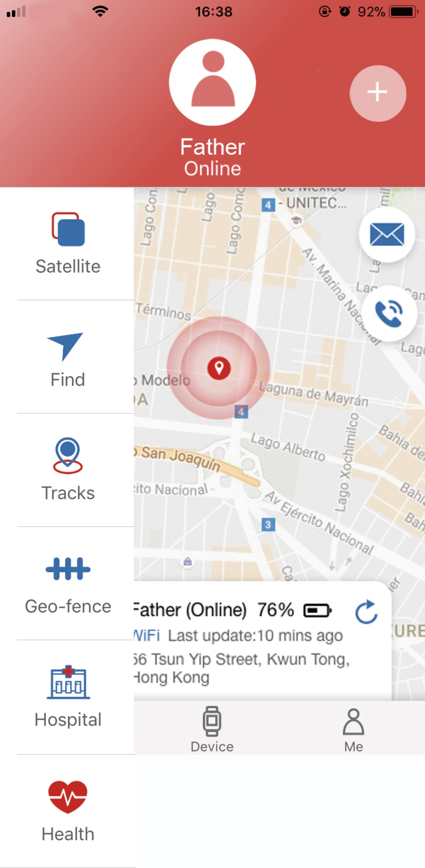
Task: Tap the Find arrow icon
Action: coord(65,346)
